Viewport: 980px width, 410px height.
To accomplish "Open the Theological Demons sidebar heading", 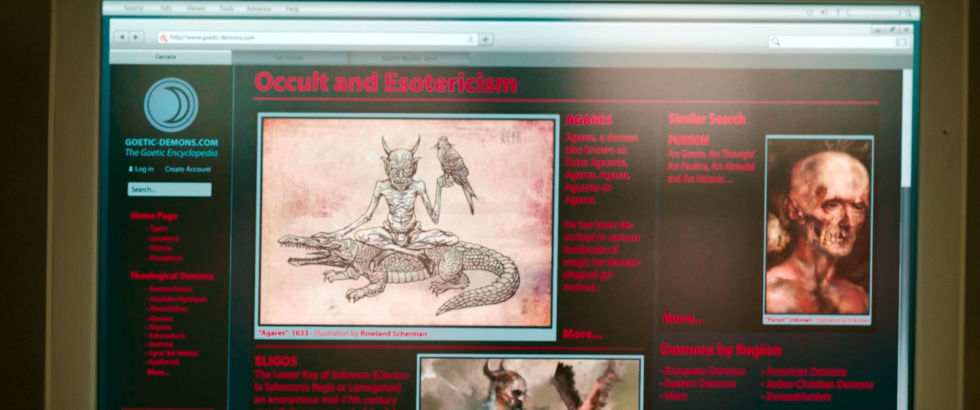I will pyautogui.click(x=171, y=276).
